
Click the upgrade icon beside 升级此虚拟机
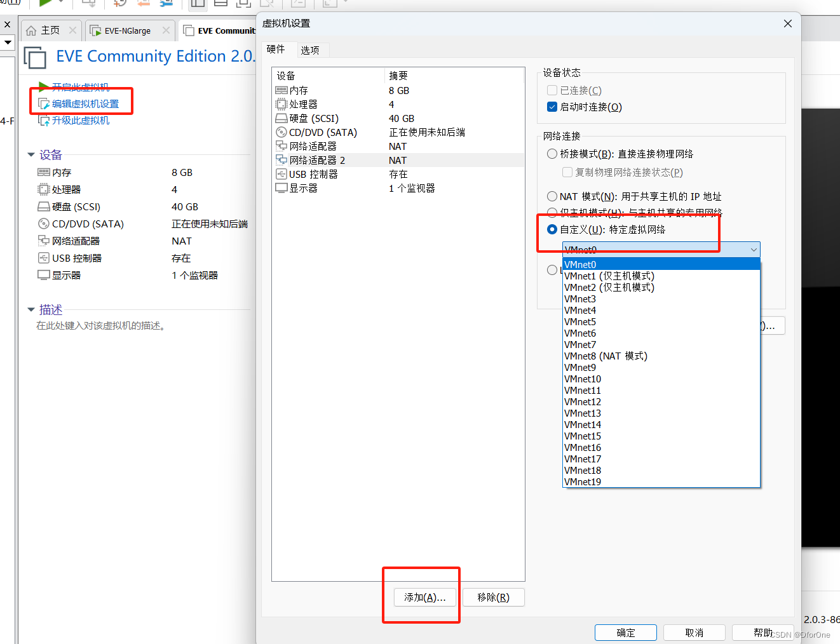pyautogui.click(x=44, y=120)
